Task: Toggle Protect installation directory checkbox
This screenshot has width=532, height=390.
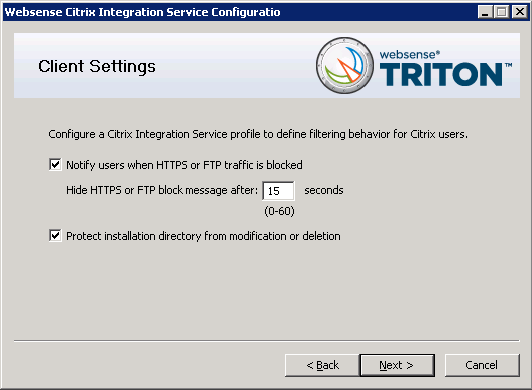Action: (55, 236)
